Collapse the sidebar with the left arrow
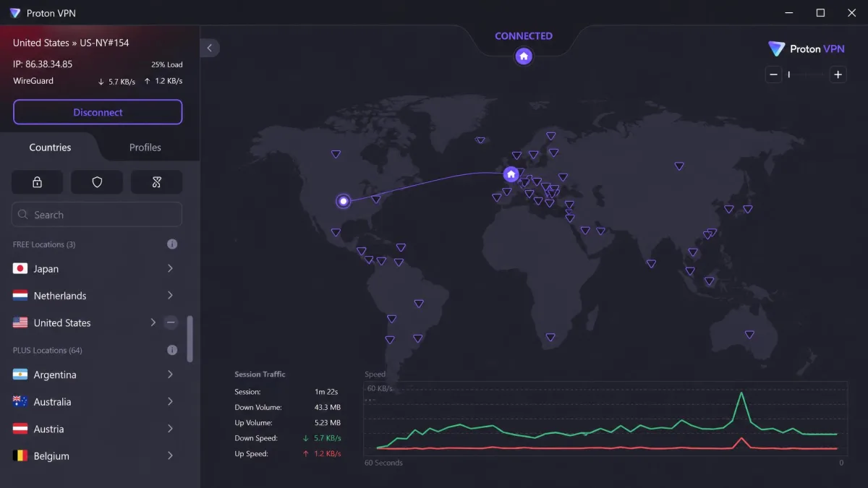 pos(210,48)
